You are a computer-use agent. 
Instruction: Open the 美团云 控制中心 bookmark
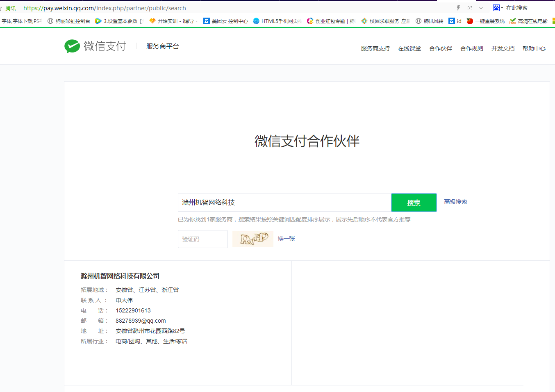coord(226,21)
